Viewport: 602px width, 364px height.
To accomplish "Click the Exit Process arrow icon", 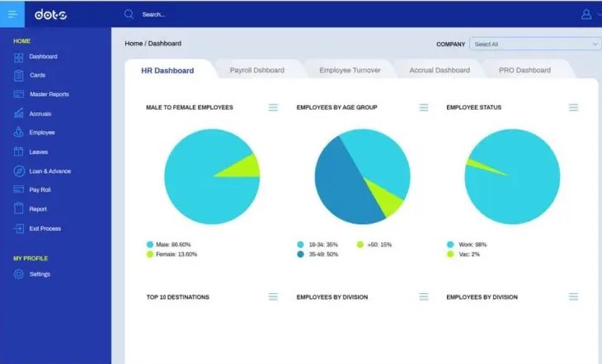I will point(18,228).
